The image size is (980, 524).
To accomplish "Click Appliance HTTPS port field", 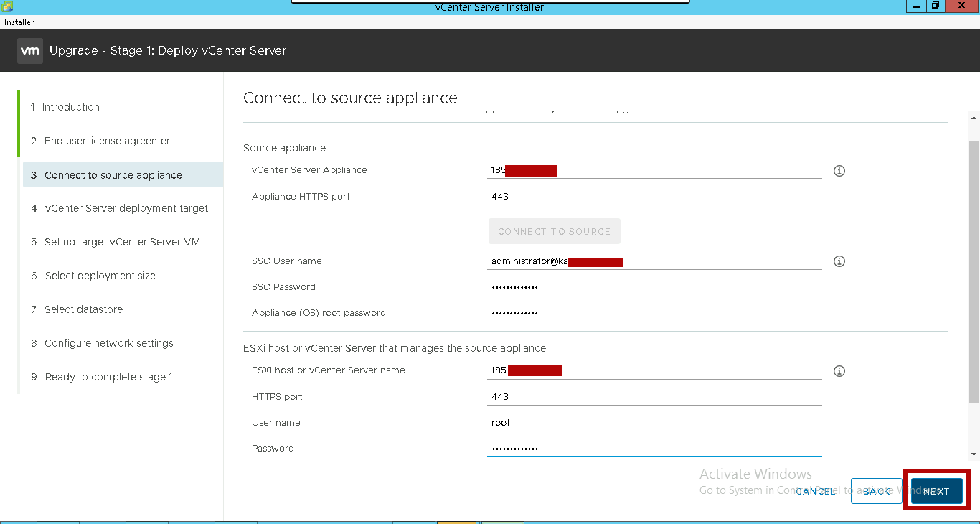I will point(654,196).
